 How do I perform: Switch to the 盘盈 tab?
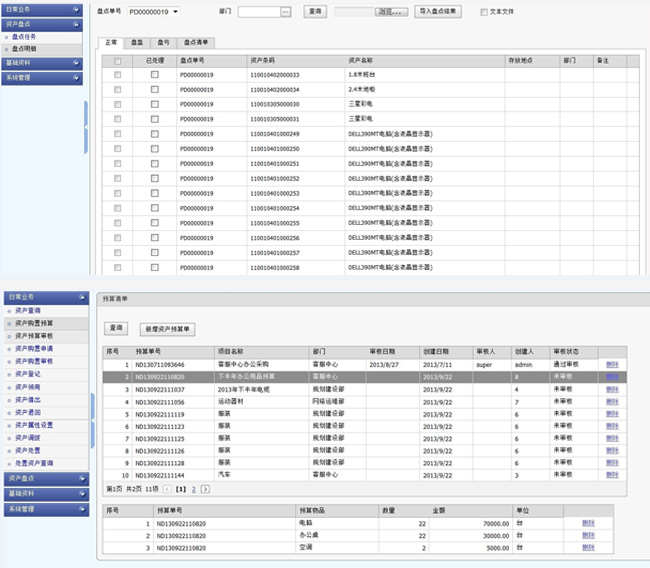point(136,43)
